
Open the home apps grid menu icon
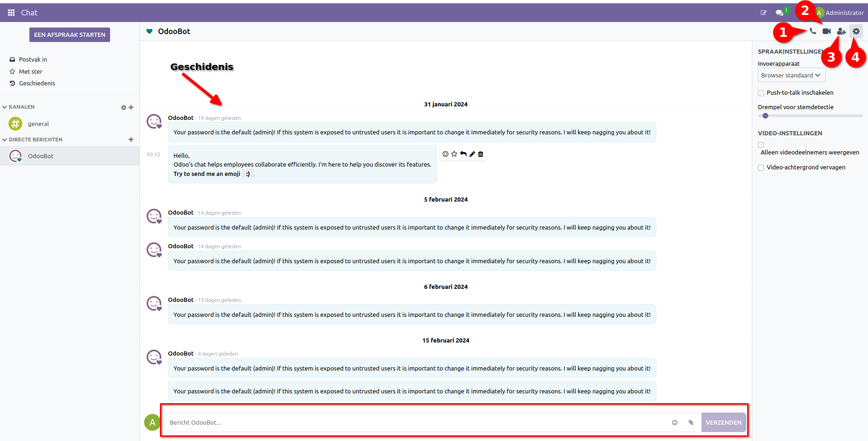pos(11,13)
